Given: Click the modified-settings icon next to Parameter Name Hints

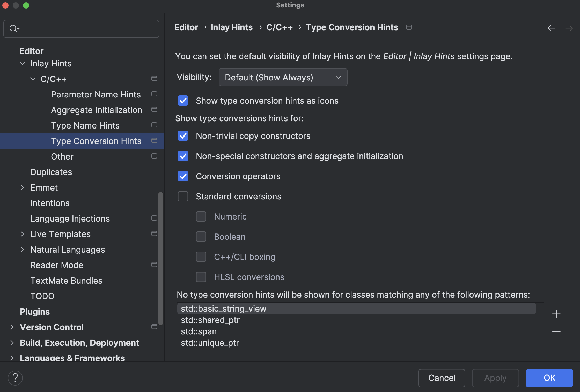Looking at the screenshot, I should click(x=154, y=94).
